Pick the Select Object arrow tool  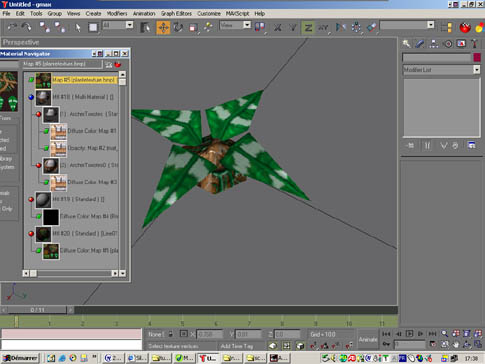pos(78,27)
